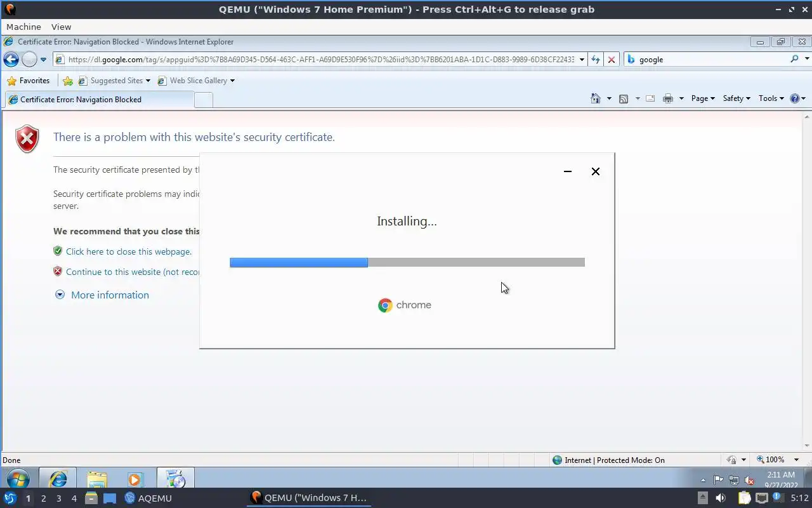The width and height of the screenshot is (812, 508).
Task: Close the Chrome installer dialog
Action: click(596, 171)
